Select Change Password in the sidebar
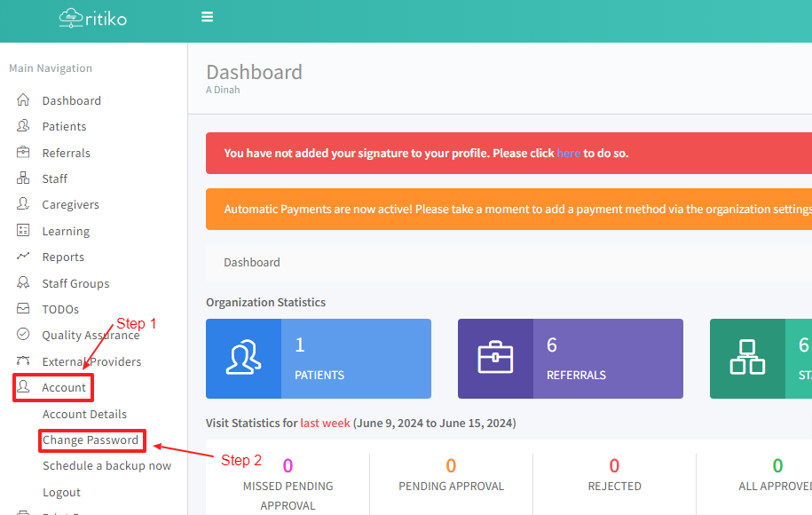Image resolution: width=812 pixels, height=515 pixels. 91,440
